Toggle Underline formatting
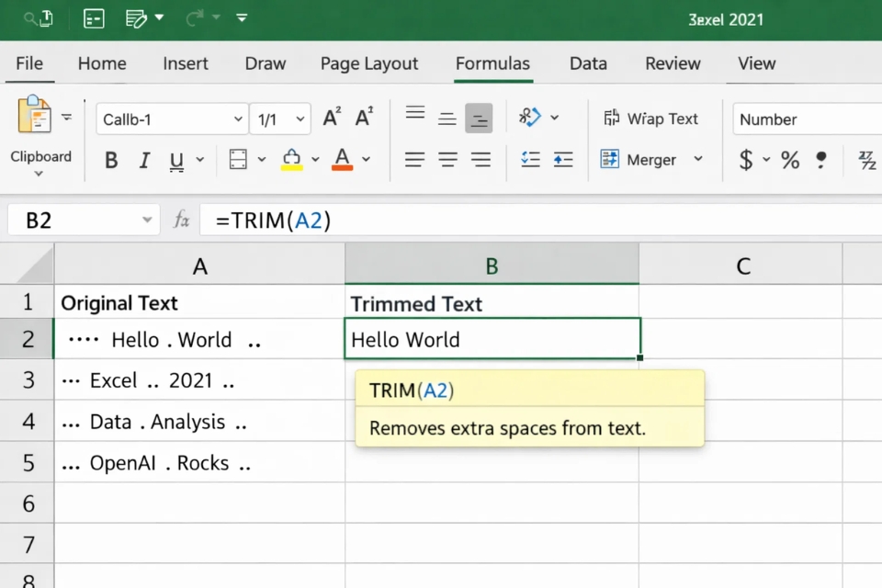 pyautogui.click(x=175, y=159)
